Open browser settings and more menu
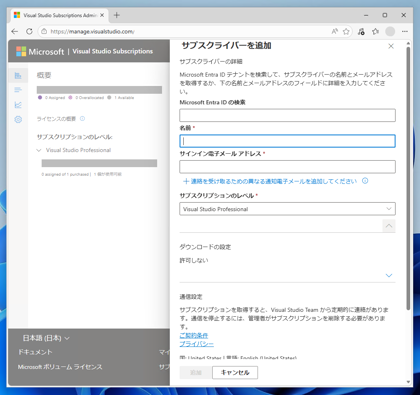Screen dimensions: 420x395 405,32
